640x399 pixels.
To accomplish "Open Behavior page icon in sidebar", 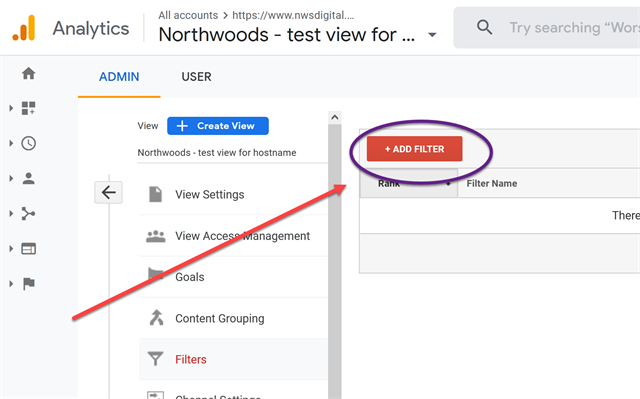I will coord(29,248).
